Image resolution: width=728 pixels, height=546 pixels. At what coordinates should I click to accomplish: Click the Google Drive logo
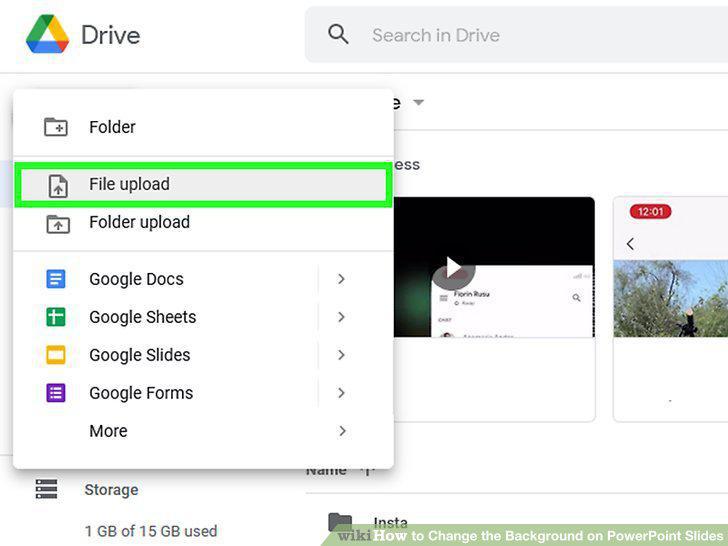[47, 34]
